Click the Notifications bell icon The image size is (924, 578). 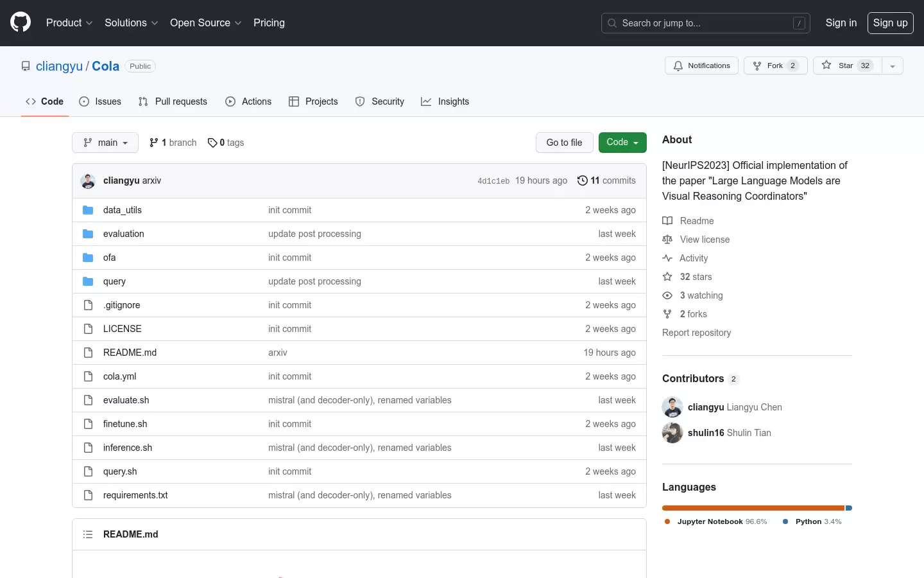coord(678,66)
